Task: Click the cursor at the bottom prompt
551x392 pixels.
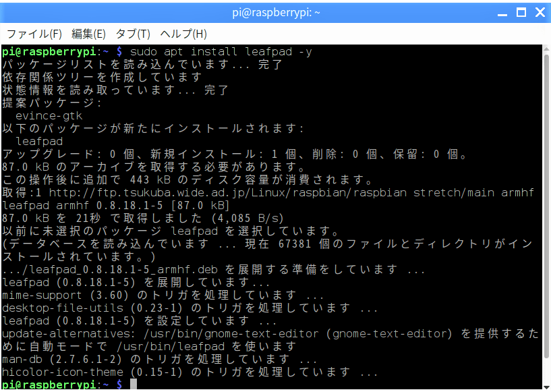Action: [133, 385]
